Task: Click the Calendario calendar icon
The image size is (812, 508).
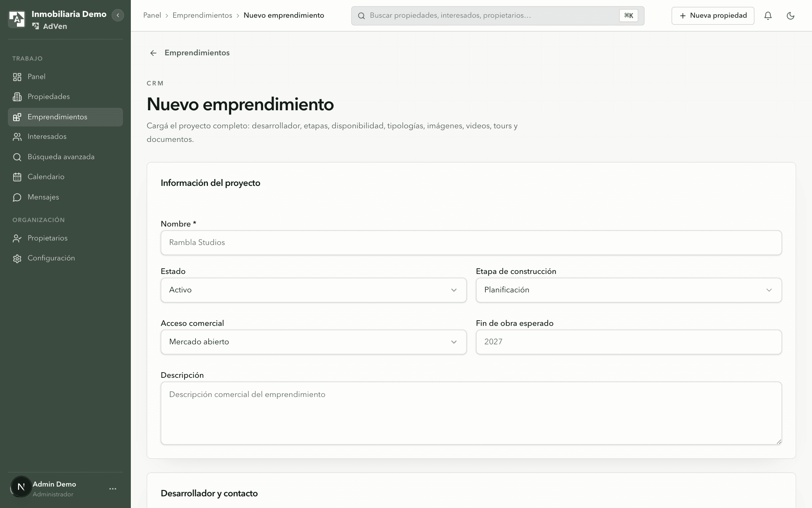Action: click(17, 177)
